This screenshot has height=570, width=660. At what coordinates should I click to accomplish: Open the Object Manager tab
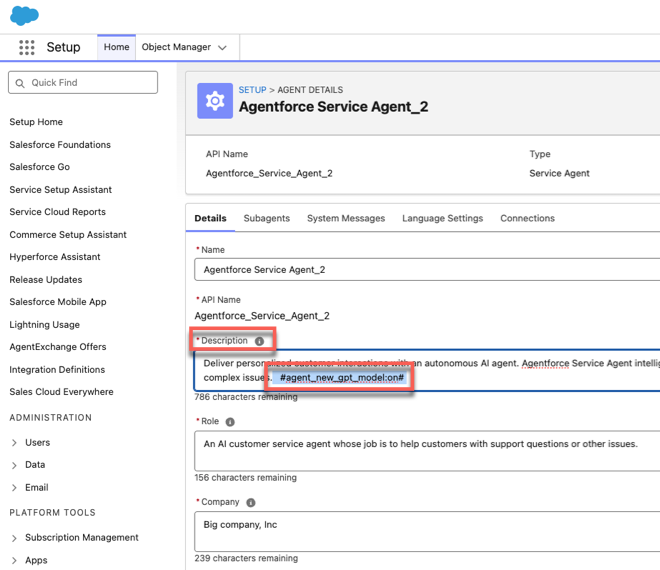point(176,47)
